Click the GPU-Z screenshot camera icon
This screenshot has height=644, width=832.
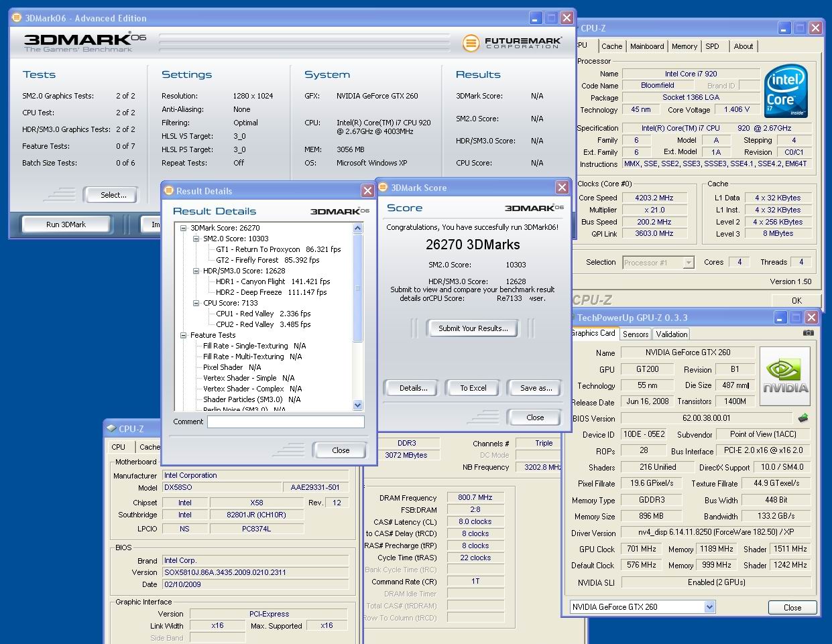pyautogui.click(x=809, y=332)
